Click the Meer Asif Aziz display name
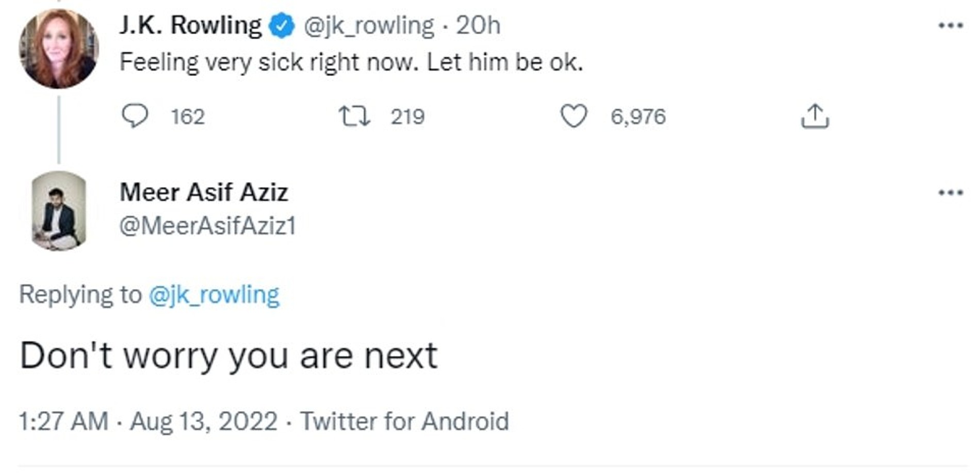 204,192
